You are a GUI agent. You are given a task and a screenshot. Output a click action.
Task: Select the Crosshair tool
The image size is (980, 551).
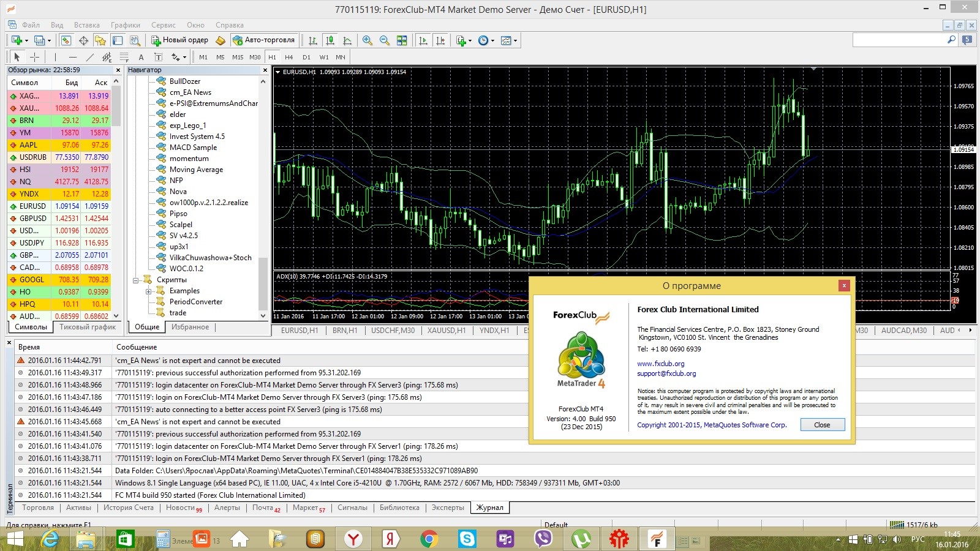[x=35, y=57]
